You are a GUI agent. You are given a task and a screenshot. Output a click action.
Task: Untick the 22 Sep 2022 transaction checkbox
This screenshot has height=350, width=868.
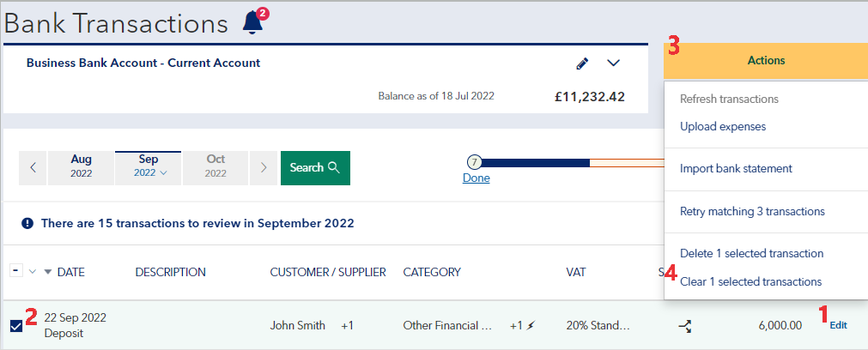16,326
